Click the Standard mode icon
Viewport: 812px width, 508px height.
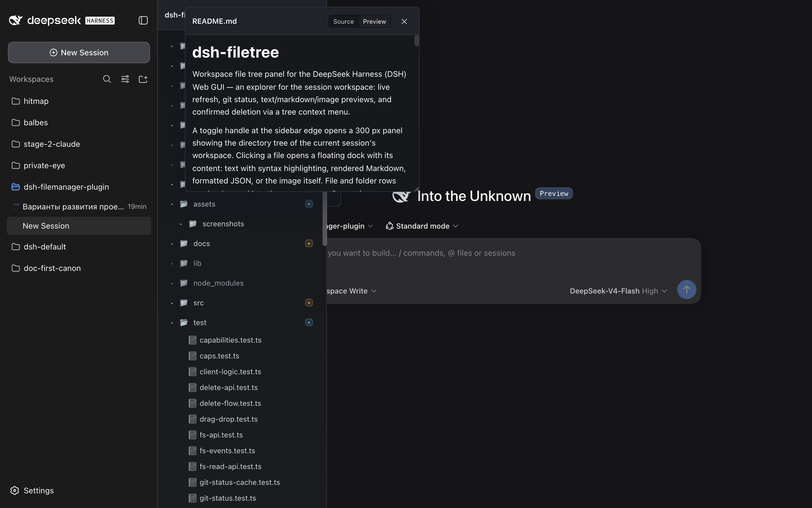pos(390,226)
